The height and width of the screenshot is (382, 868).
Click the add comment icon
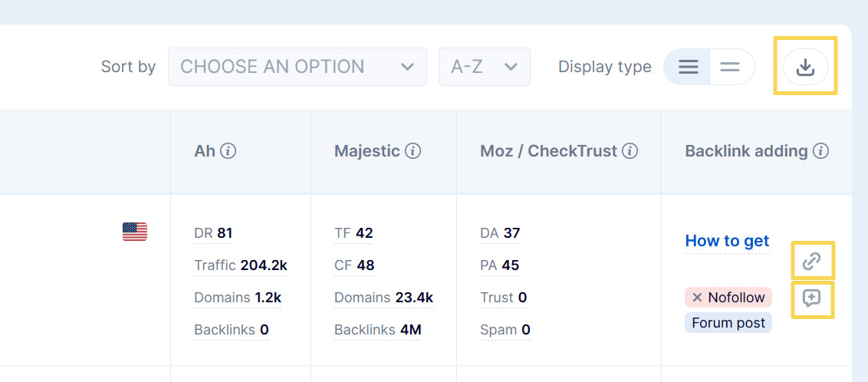[811, 298]
